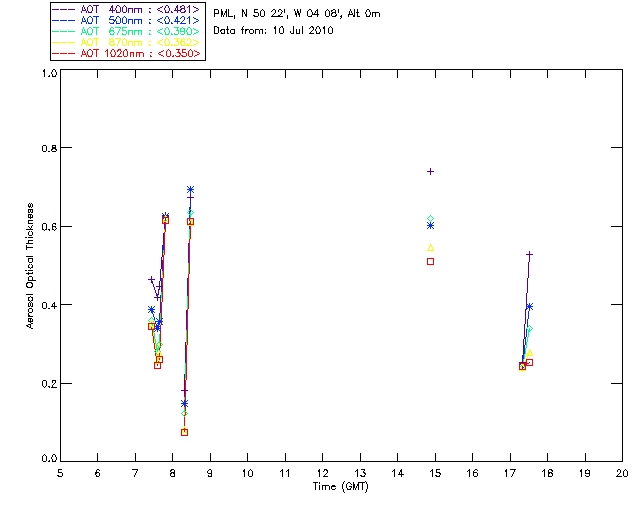The width and height of the screenshot is (640, 512).
Task: Click the purple plus at 0.18 near time 8.3
Action: tap(184, 391)
